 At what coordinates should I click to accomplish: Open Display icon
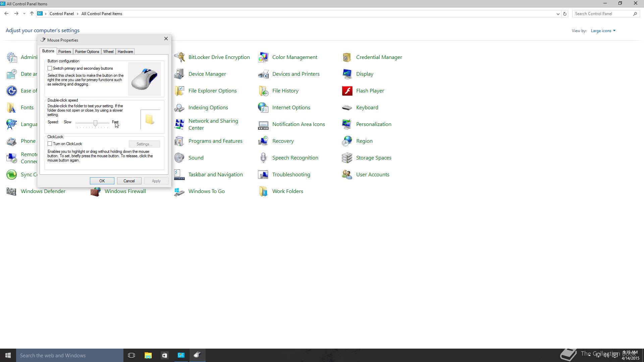point(347,74)
